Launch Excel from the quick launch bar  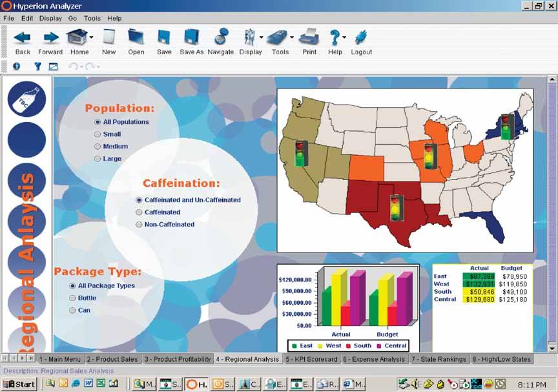(101, 384)
